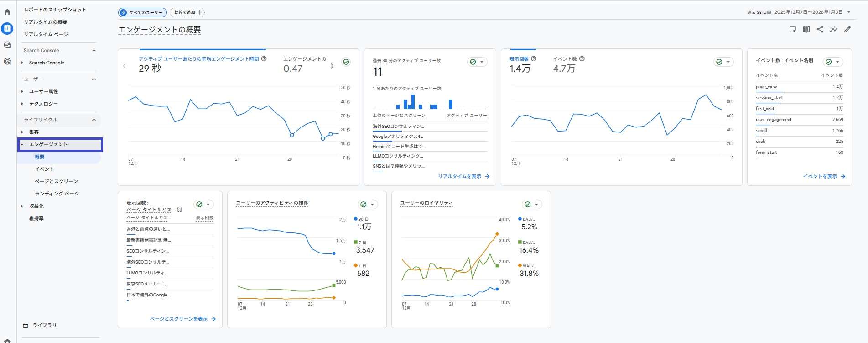Toggle the compare view icon

click(806, 29)
